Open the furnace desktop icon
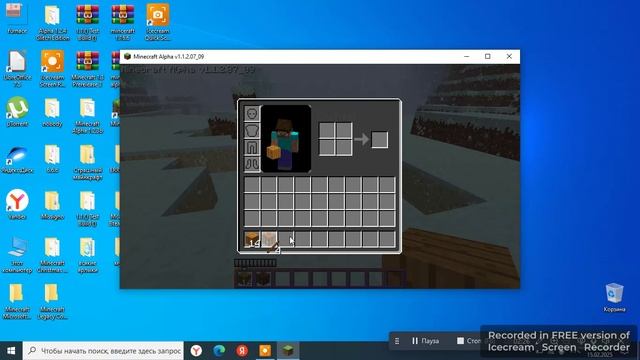 (x=17, y=18)
